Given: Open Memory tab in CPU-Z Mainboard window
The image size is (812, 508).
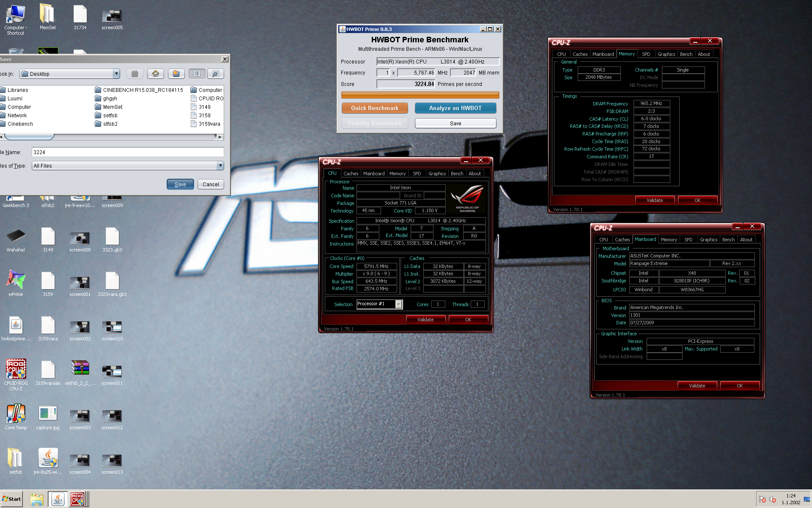Looking at the screenshot, I should tap(669, 239).
